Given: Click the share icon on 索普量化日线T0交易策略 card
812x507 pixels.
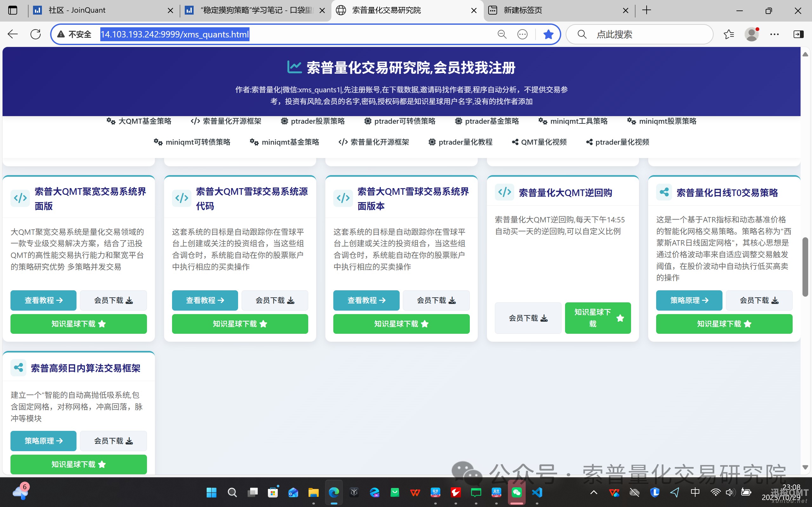Looking at the screenshot, I should [664, 192].
